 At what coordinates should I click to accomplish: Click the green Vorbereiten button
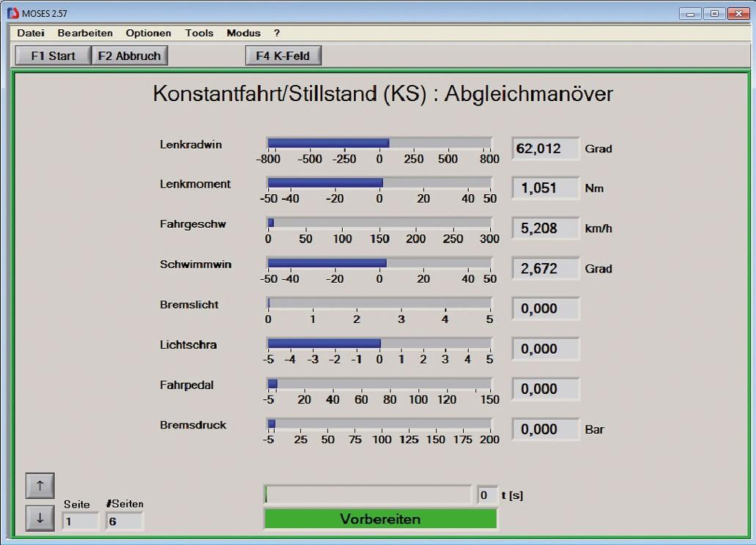coord(380,519)
